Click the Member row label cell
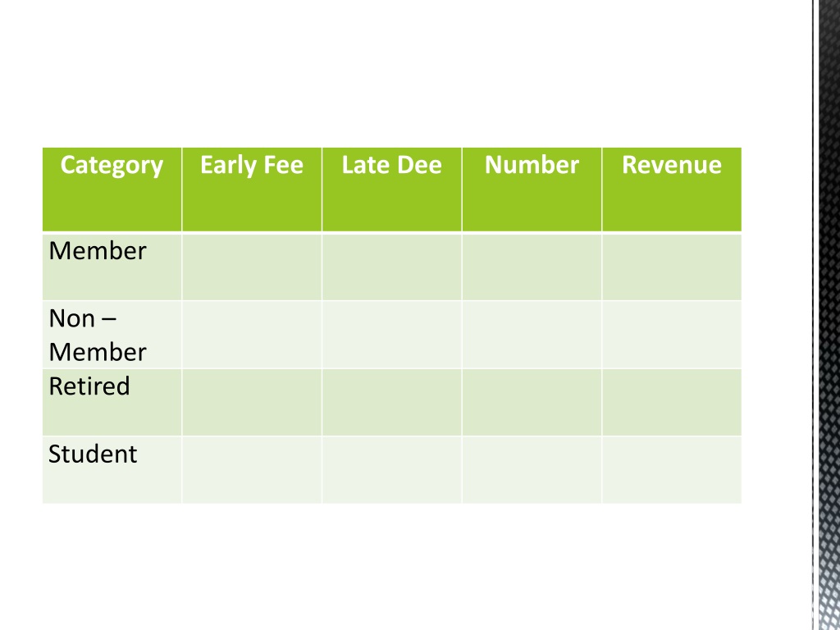The height and width of the screenshot is (630, 840). coord(112,267)
